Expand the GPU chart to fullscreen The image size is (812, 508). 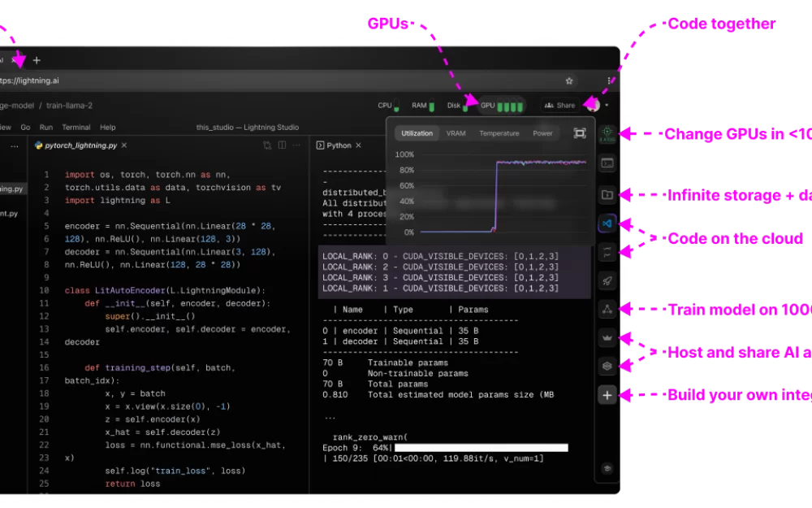tap(580, 134)
